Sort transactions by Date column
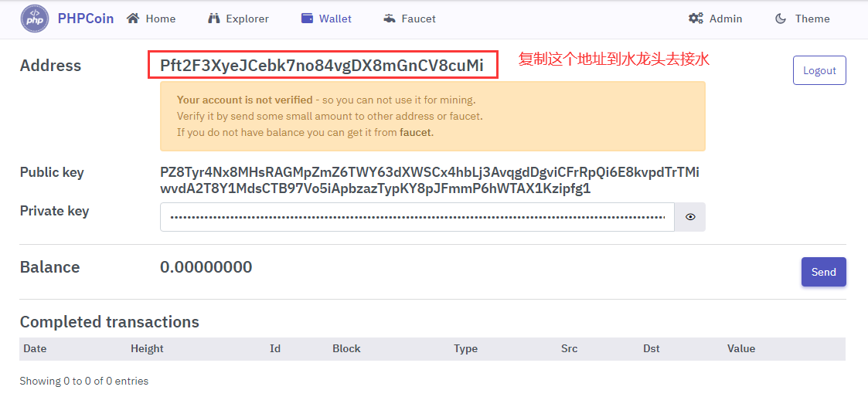The width and height of the screenshot is (868, 407). pyautogui.click(x=35, y=348)
